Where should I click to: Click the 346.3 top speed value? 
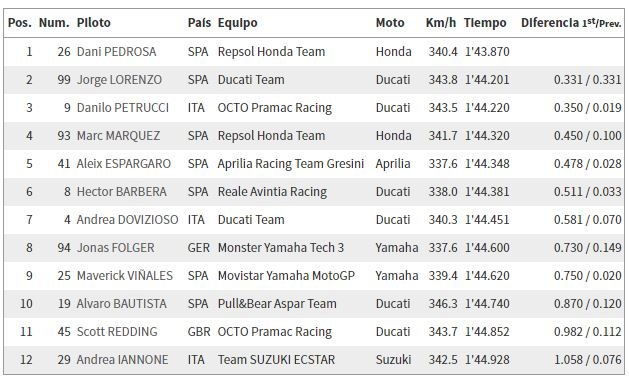[x=443, y=304]
